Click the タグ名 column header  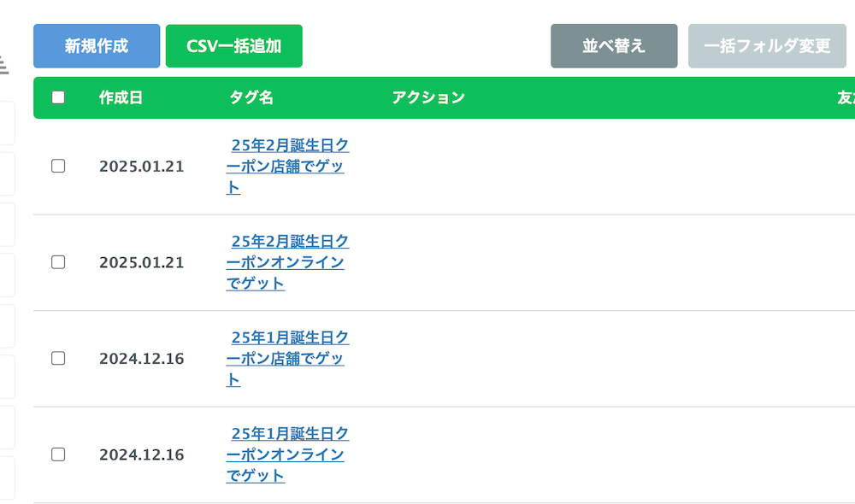coord(250,97)
